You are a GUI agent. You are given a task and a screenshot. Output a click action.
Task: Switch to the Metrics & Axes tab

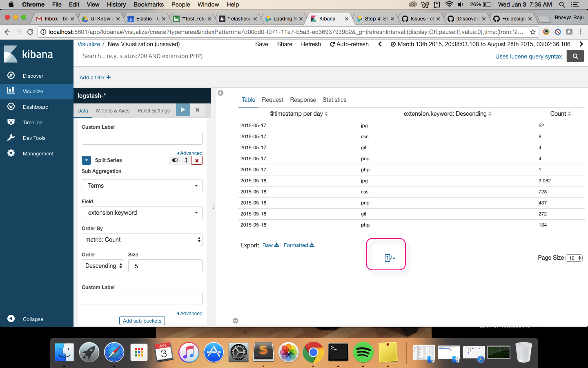[x=113, y=110]
